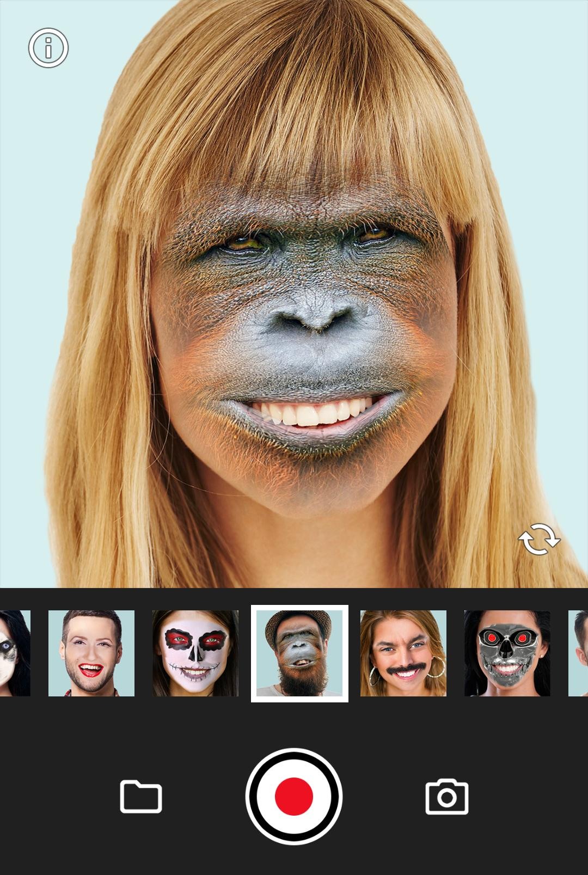Apply the black mustache face filter

403,653
